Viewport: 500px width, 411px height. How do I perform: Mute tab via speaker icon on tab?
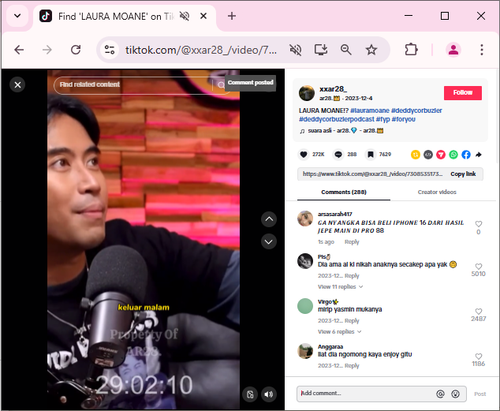point(184,16)
